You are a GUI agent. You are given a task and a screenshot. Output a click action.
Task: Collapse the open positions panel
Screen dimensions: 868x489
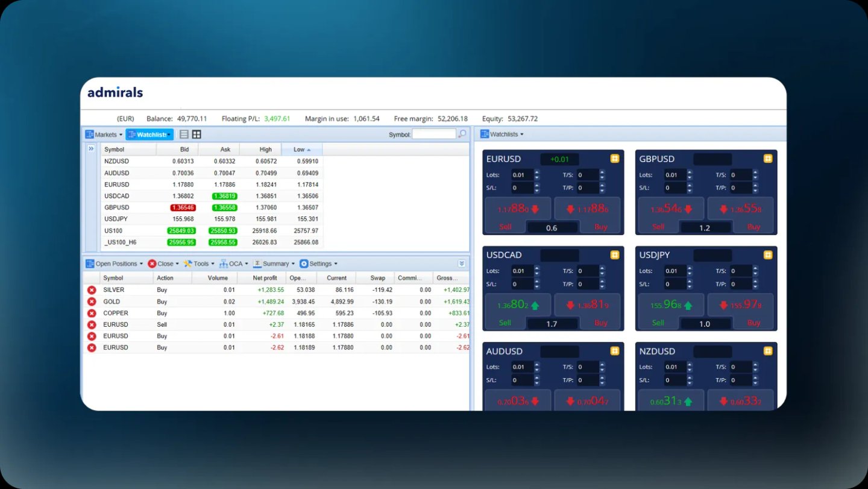(x=462, y=263)
